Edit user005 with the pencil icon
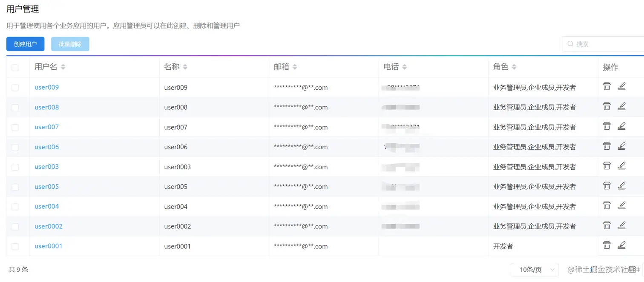The image size is (644, 282). pyautogui.click(x=621, y=185)
